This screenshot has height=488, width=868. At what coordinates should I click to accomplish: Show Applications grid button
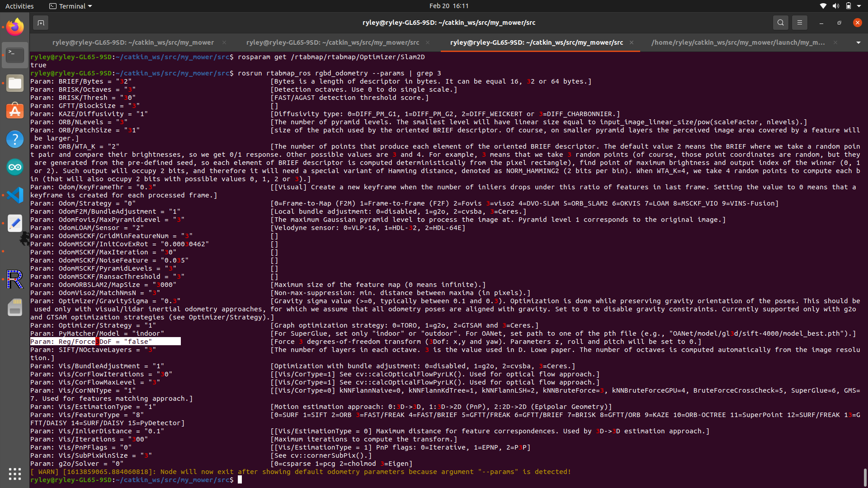[15, 474]
